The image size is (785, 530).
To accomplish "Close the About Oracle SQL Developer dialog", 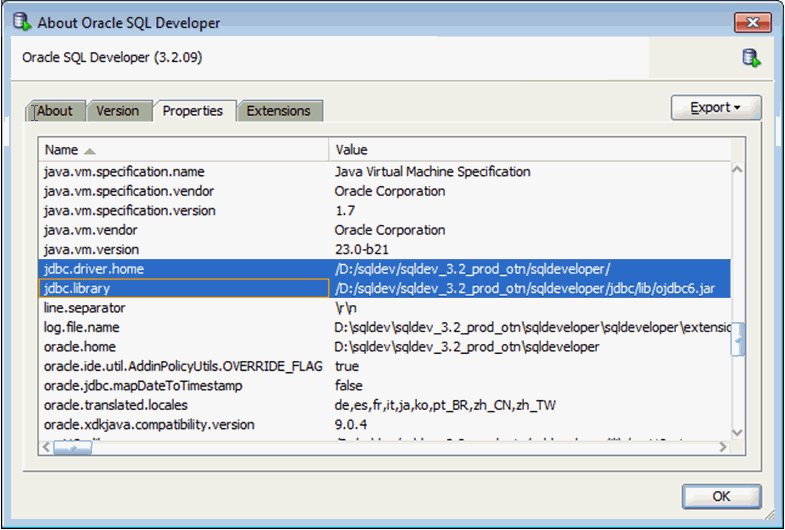I will pos(752,23).
